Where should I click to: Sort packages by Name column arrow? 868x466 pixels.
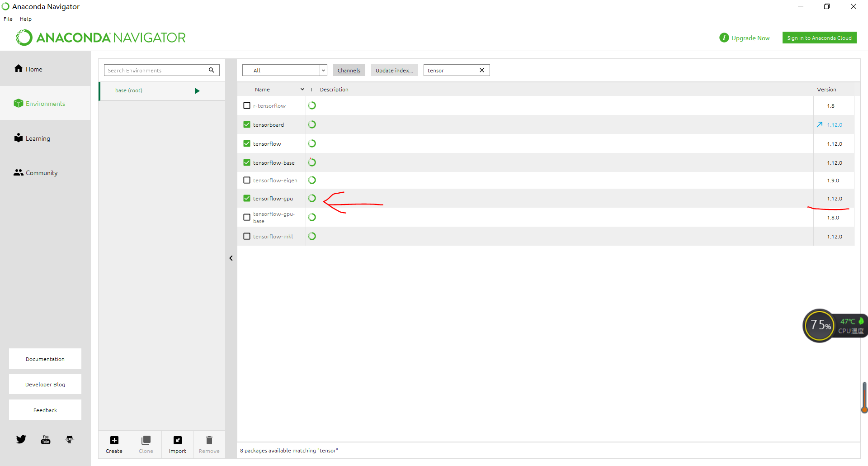(302, 90)
